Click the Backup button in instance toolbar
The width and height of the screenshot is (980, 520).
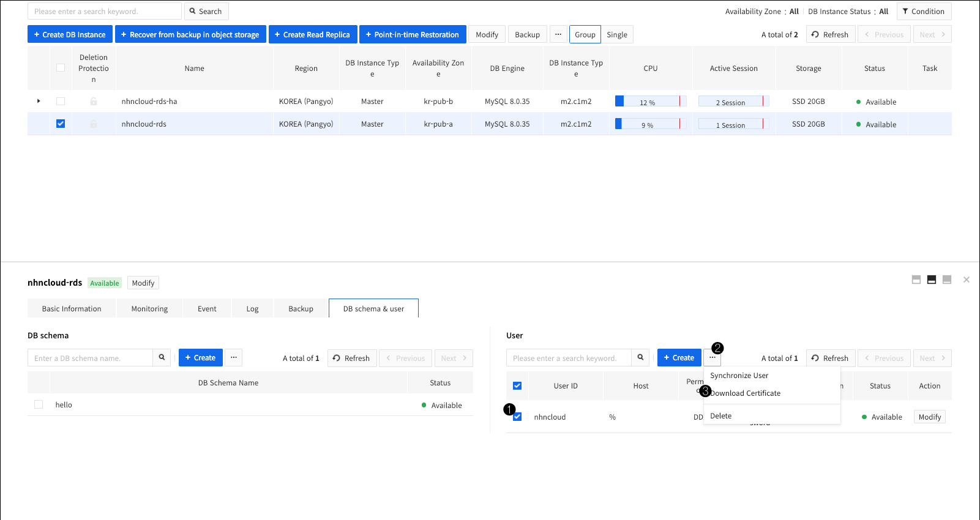click(527, 34)
